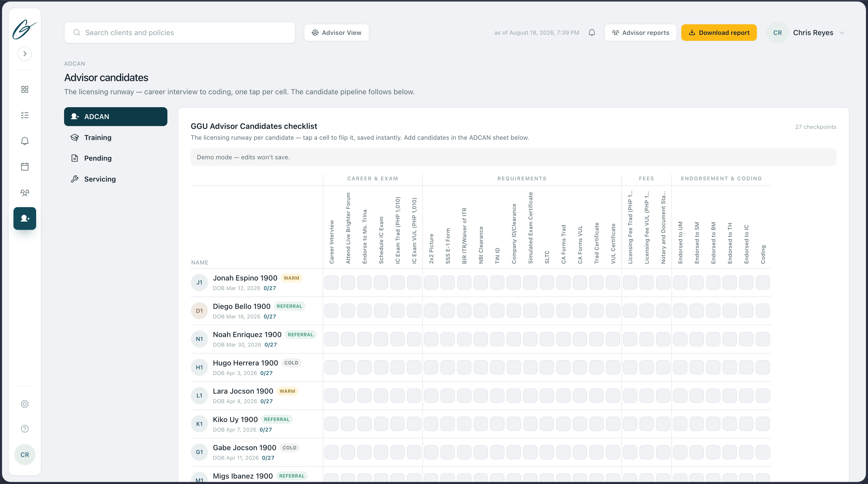This screenshot has width=868, height=484.
Task: Click the Simulated Exam Certificate column header
Action: [530, 228]
